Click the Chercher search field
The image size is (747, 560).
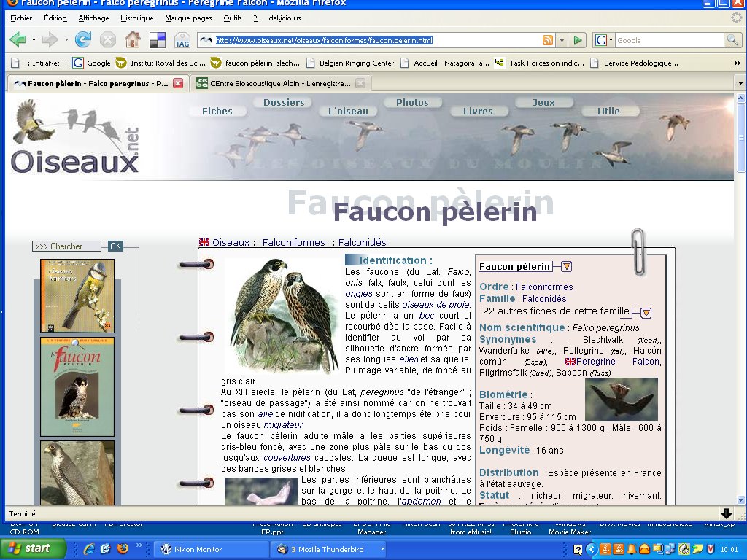tap(66, 246)
